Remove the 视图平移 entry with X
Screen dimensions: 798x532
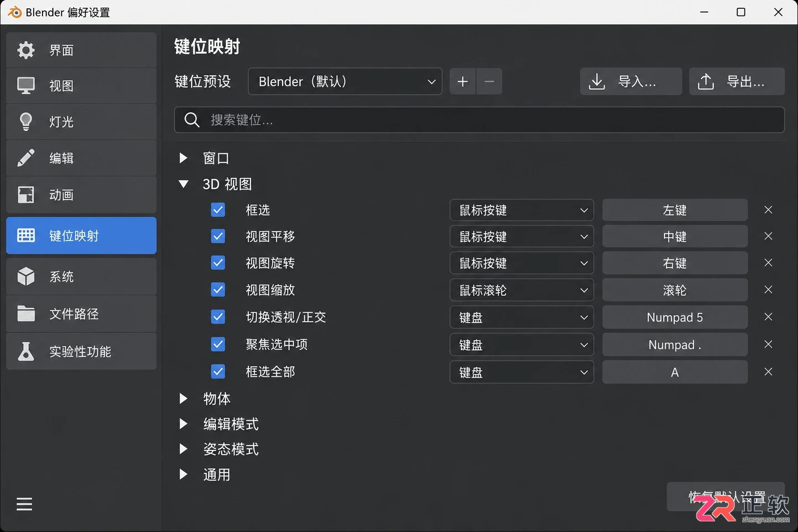click(768, 236)
